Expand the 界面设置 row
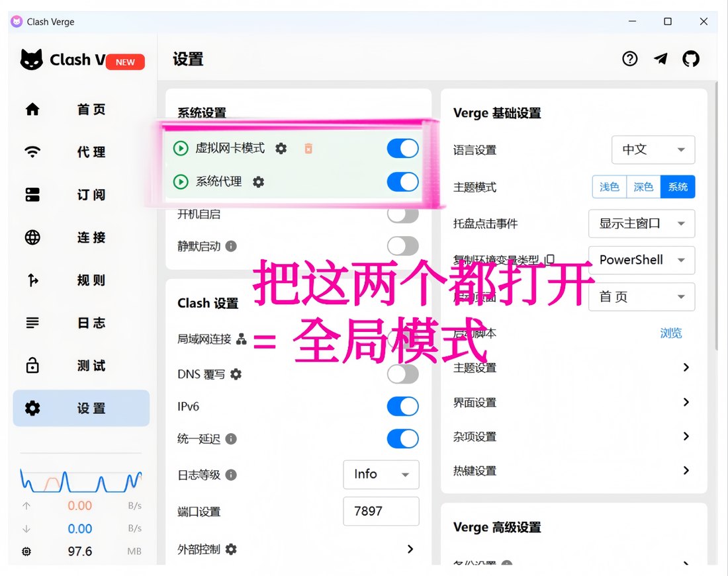 tap(573, 402)
